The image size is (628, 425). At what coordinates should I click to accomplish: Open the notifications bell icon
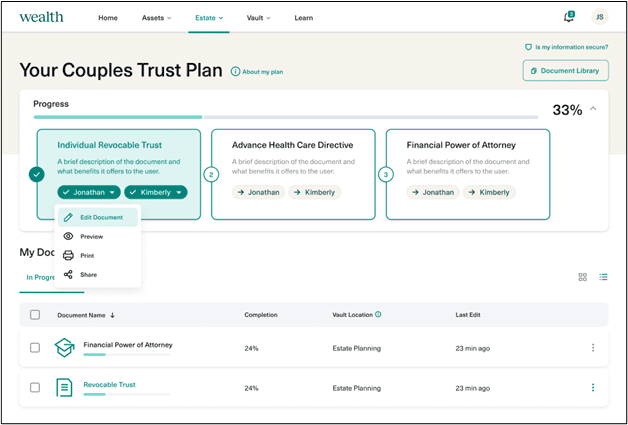[569, 17]
